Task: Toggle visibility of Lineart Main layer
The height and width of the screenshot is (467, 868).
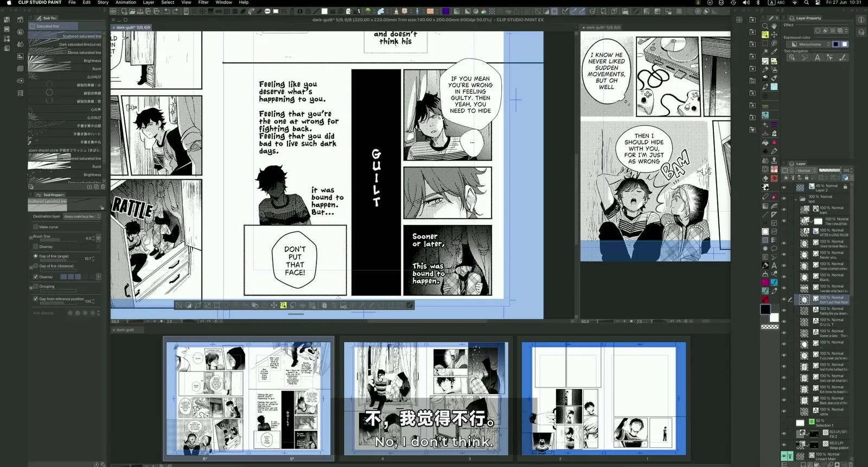Action: [x=784, y=456]
